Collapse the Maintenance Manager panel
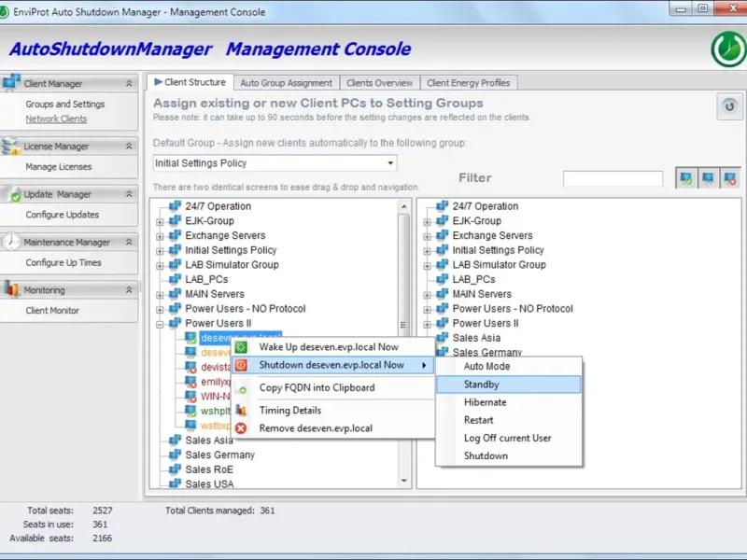Viewport: 747px width, 560px height. point(129,242)
